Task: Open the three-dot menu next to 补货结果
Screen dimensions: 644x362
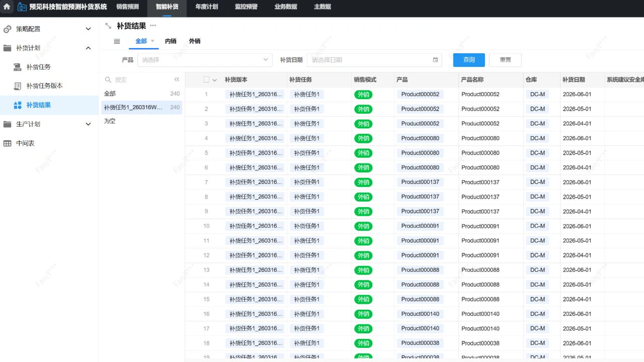Action: click(153, 26)
